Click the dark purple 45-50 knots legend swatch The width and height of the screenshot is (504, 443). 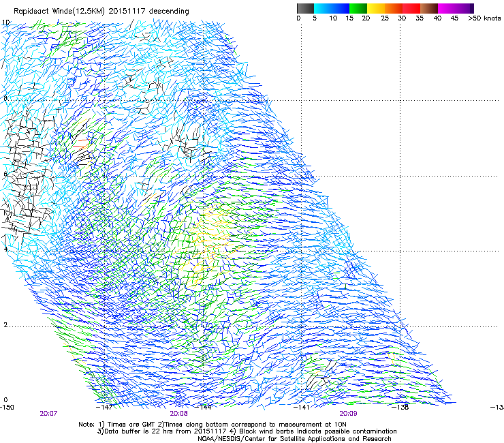464,8
